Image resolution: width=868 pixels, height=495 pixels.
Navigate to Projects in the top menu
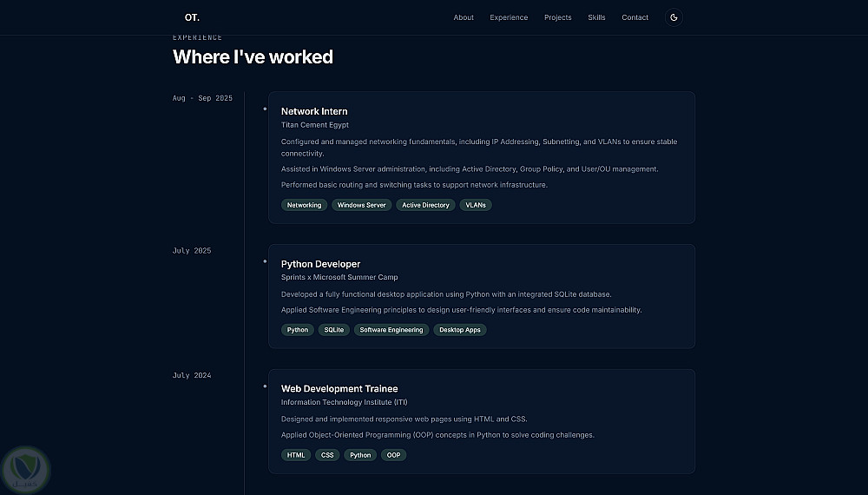pos(558,17)
